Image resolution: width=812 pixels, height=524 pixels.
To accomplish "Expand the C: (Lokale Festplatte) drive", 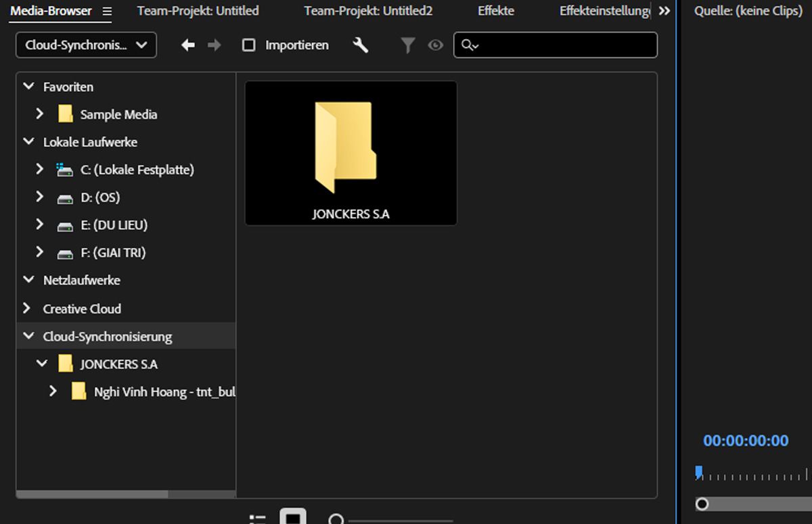I will click(x=40, y=169).
